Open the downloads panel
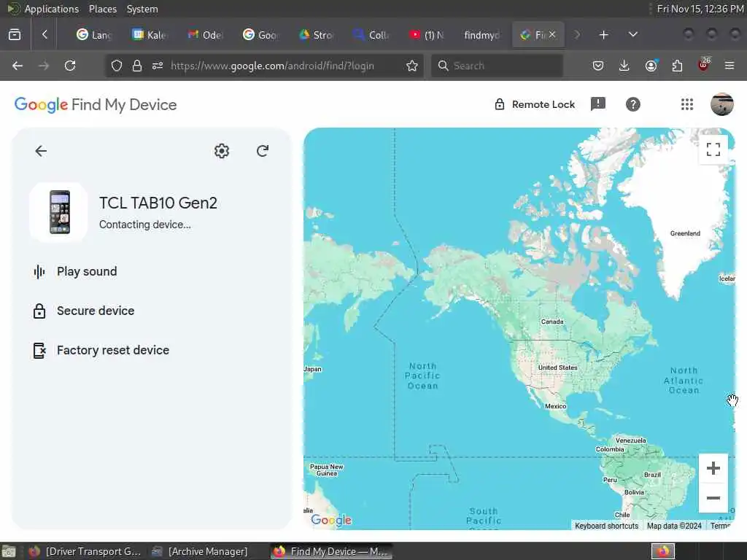The width and height of the screenshot is (747, 560). coord(624,66)
